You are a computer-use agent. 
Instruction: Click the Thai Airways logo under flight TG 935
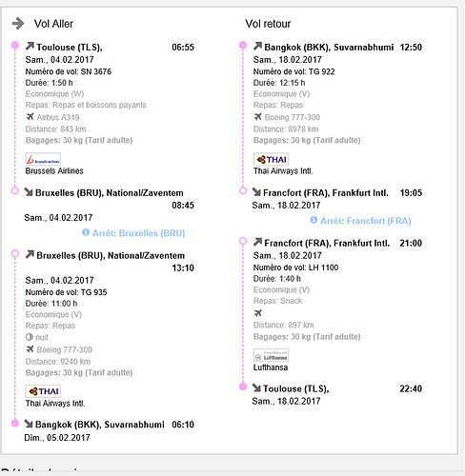click(43, 391)
